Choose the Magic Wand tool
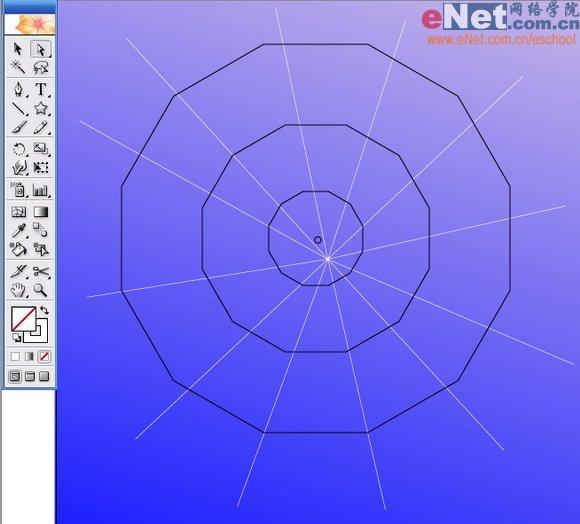The image size is (580, 524). tap(18, 67)
